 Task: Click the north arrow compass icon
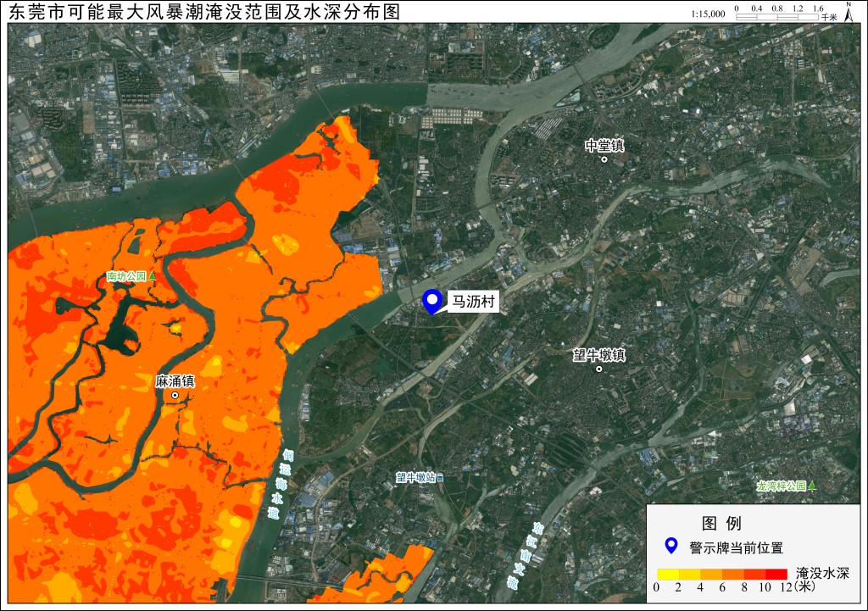point(848,12)
